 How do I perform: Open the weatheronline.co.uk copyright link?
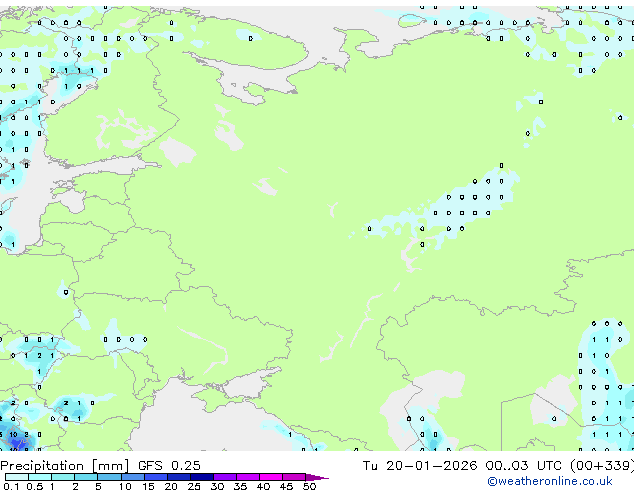tap(550, 481)
